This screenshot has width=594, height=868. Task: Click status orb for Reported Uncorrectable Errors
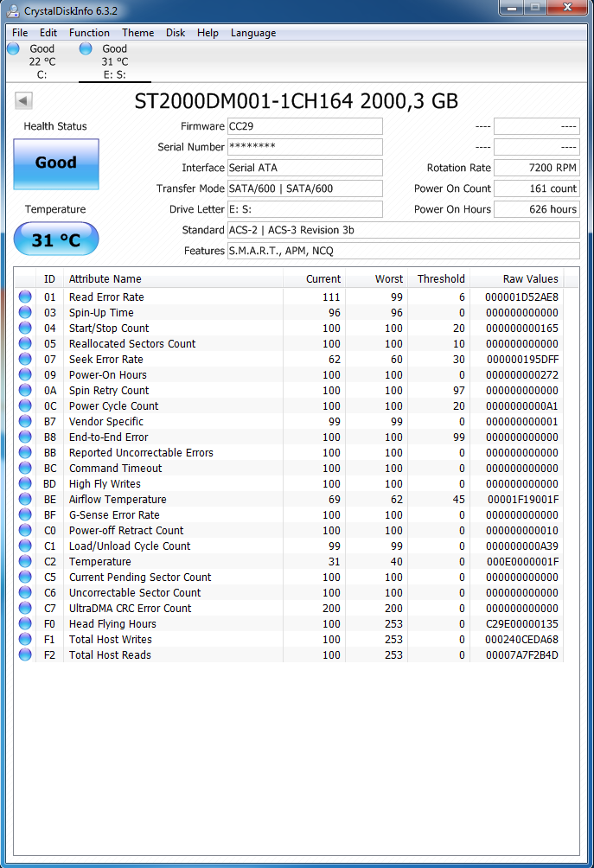pos(25,452)
